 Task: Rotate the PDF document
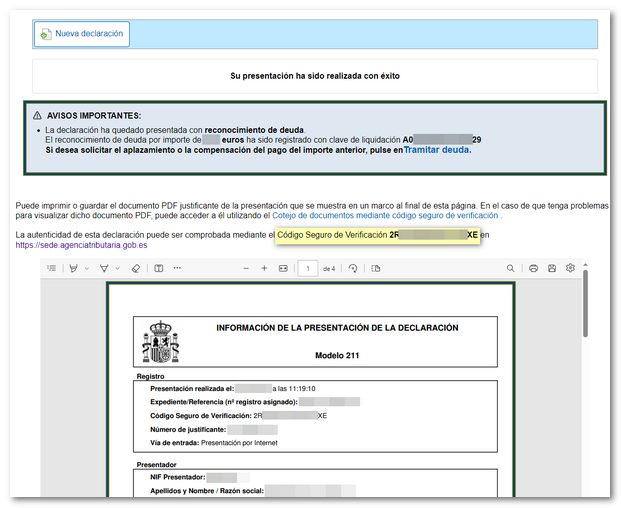tap(353, 268)
